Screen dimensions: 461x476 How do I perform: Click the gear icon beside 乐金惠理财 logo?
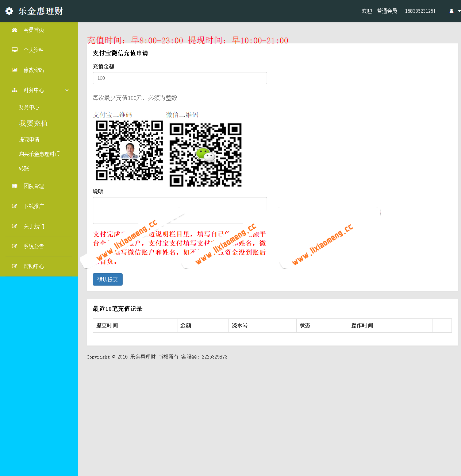pos(9,11)
